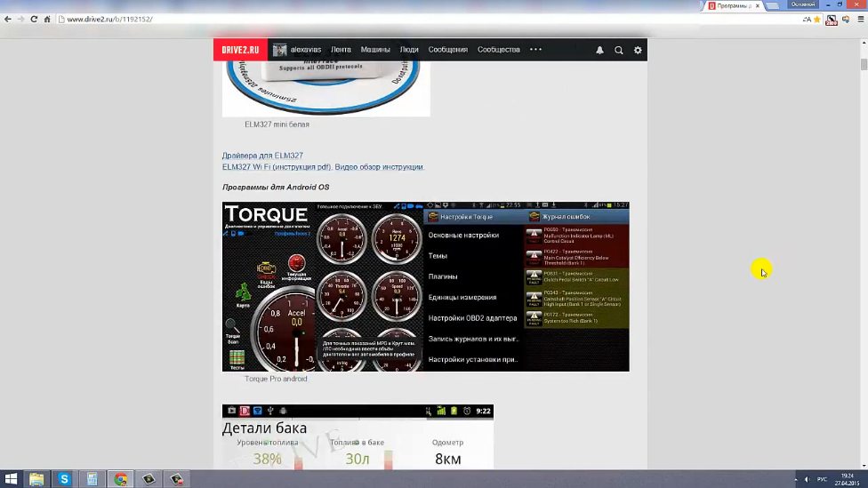This screenshot has height=488, width=868.
Task: Expand the three-dots more menu
Action: [x=536, y=49]
